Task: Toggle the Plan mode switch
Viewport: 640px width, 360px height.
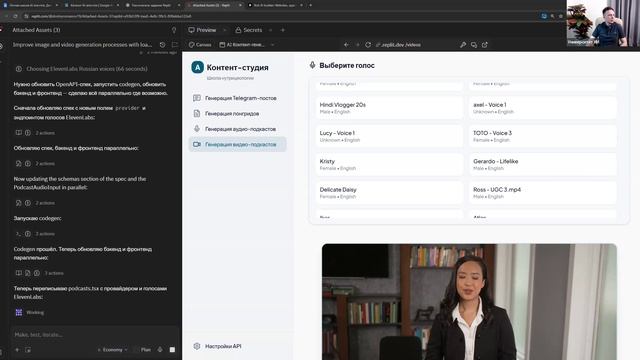Action: click(142, 350)
